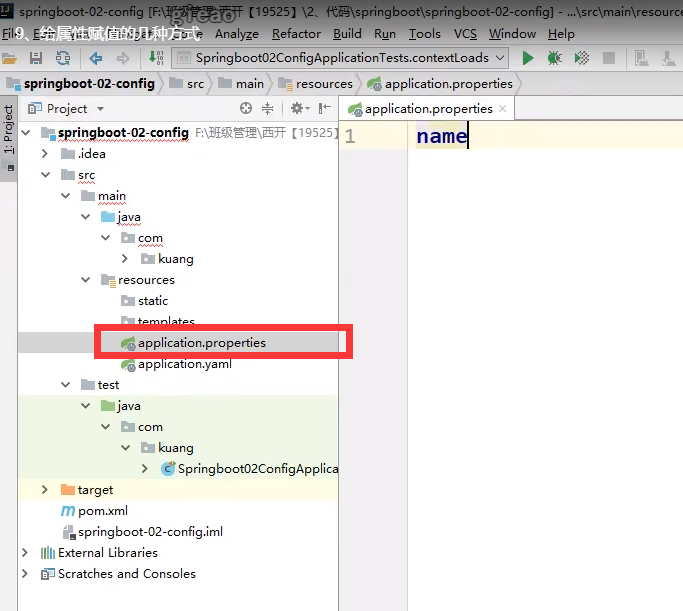
Task: Open the Help menu
Action: (561, 34)
